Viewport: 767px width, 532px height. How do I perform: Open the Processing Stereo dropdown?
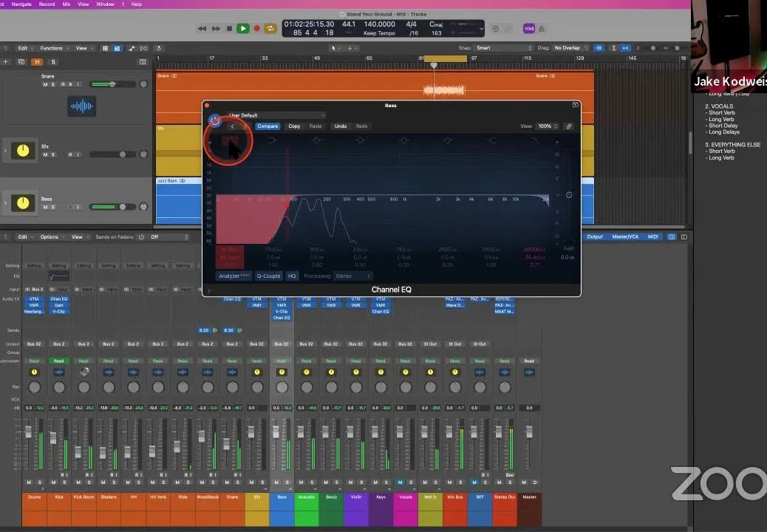coord(352,276)
